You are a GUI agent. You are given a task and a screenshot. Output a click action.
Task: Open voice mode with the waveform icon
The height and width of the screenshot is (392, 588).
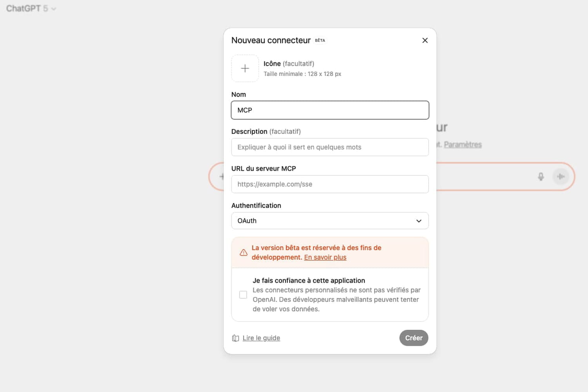click(561, 176)
